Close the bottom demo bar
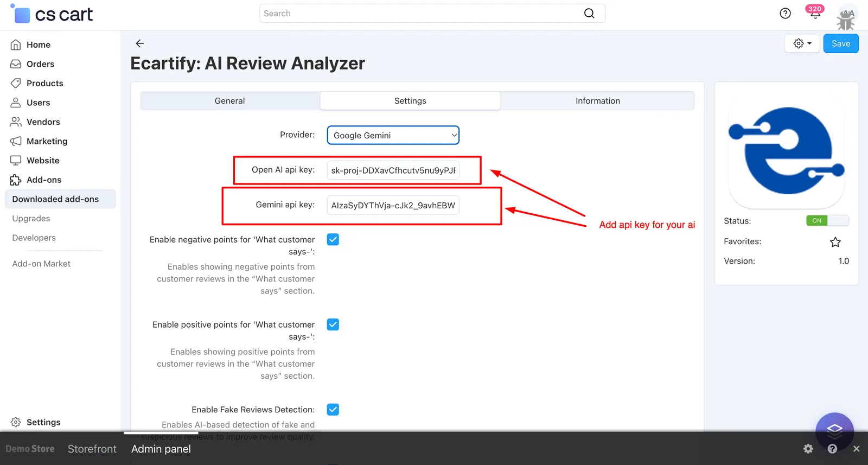The height and width of the screenshot is (465, 868). pos(856,449)
